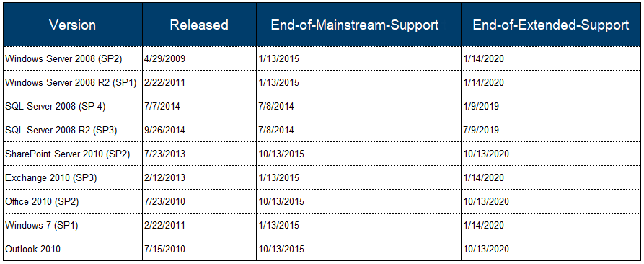
Task: Click the Outlook 2010 cell
Action: click(x=73, y=250)
